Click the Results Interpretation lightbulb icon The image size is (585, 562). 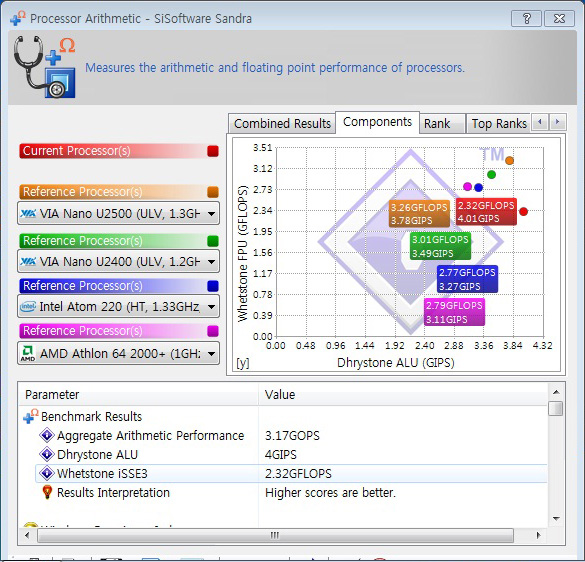tap(47, 492)
